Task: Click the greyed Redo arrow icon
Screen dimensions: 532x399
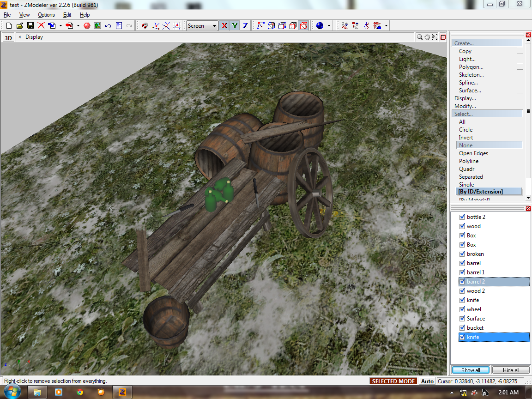Action: point(129,26)
